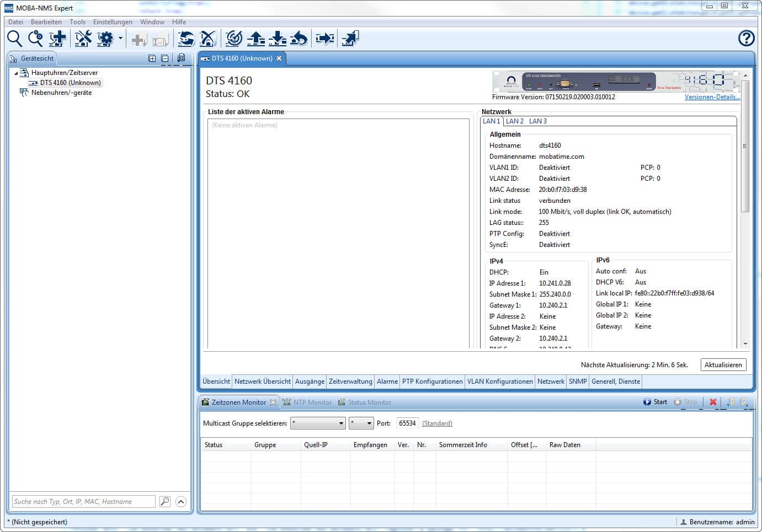Open the second small multicast dropdown

[361, 423]
